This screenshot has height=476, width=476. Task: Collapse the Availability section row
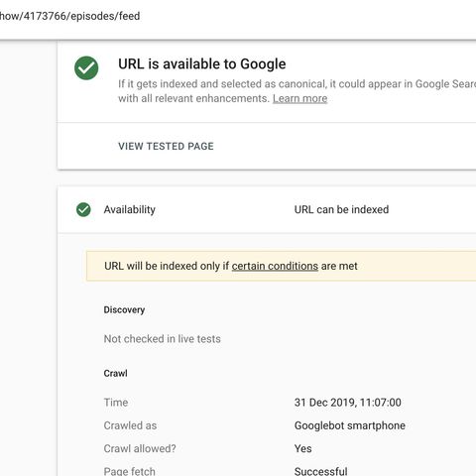click(x=267, y=209)
